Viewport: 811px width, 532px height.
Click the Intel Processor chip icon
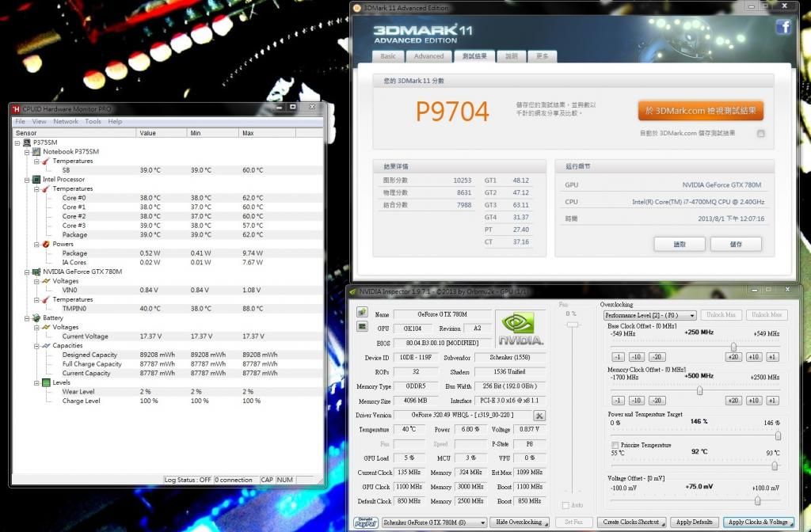coord(36,180)
